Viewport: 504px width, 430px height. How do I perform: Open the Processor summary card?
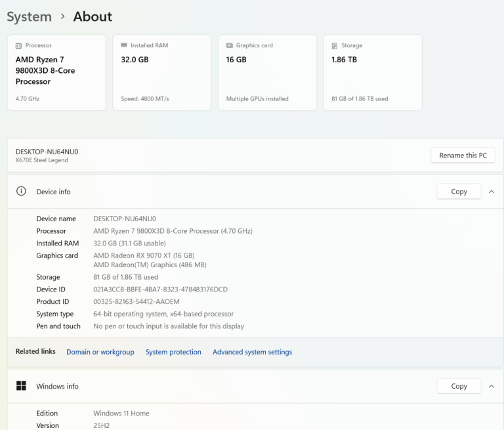[56, 73]
